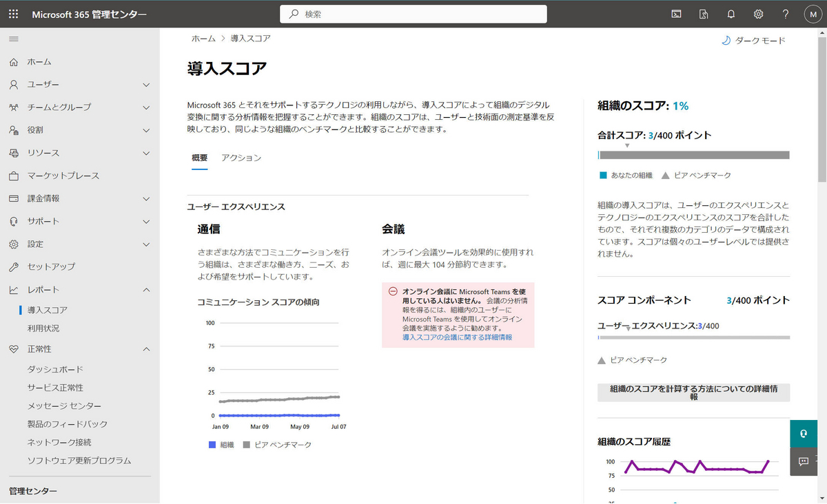Click the user experience score bar
This screenshot has width=827, height=504.
click(693, 337)
